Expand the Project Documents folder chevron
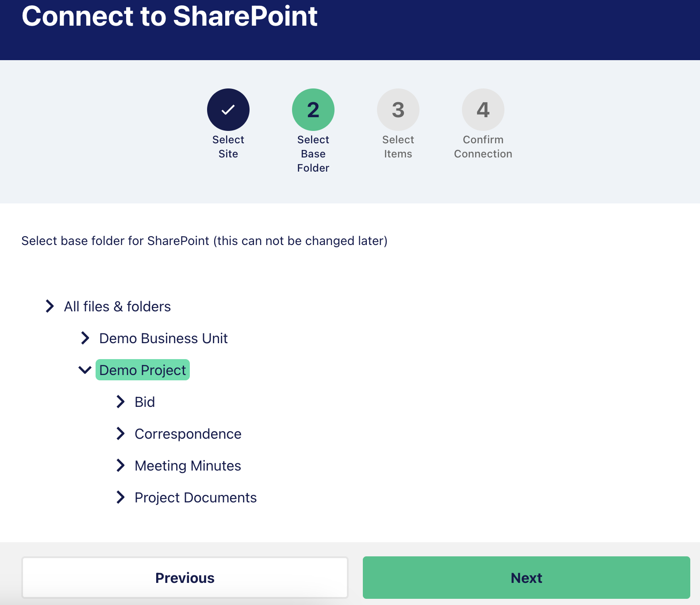The image size is (700, 605). (120, 497)
